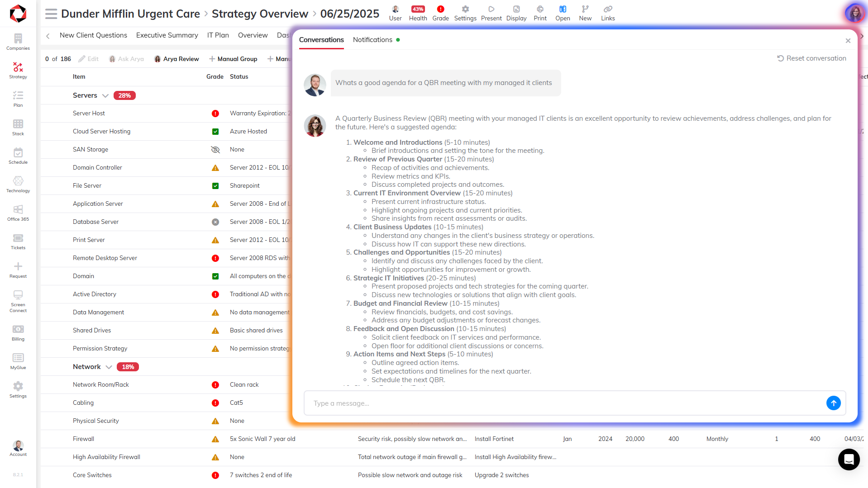Select the Core Switches row
Image resolution: width=868 pixels, height=488 pixels.
pos(452,475)
